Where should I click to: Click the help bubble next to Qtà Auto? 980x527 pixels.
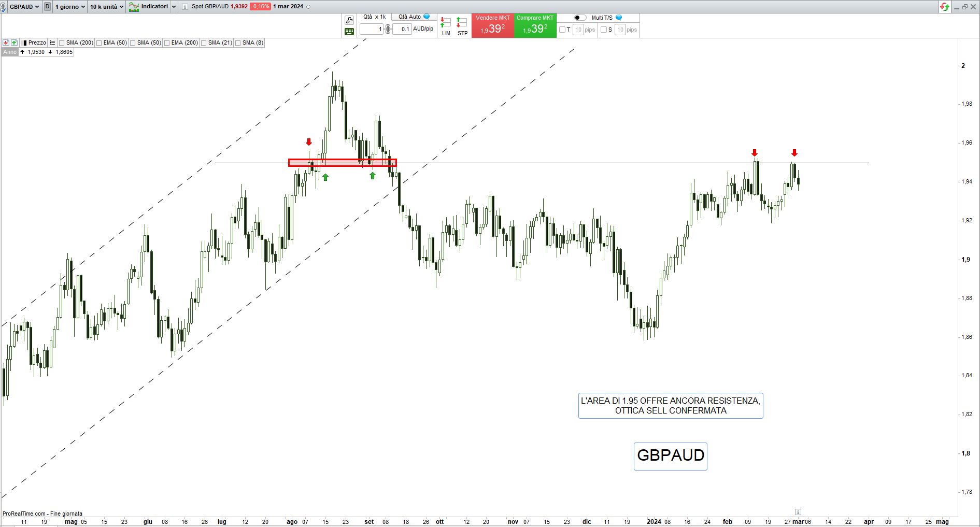[427, 17]
